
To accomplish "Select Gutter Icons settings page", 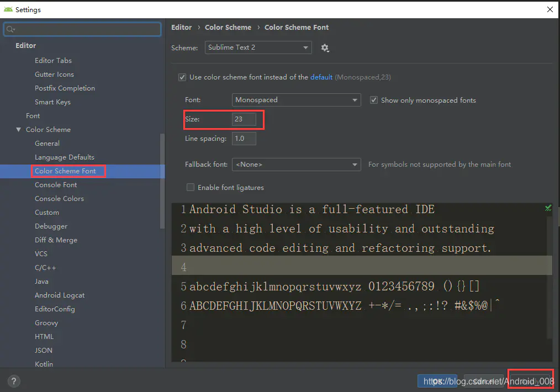I will pyautogui.click(x=54, y=74).
